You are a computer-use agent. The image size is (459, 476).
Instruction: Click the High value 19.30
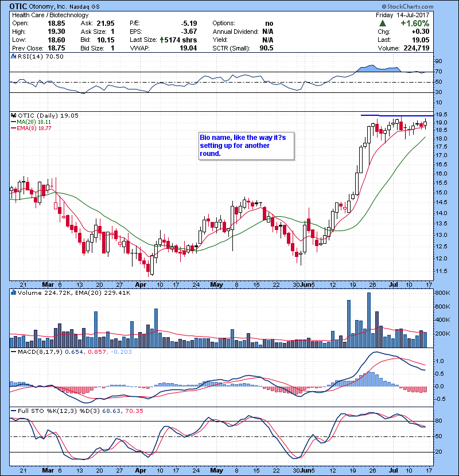click(56, 32)
